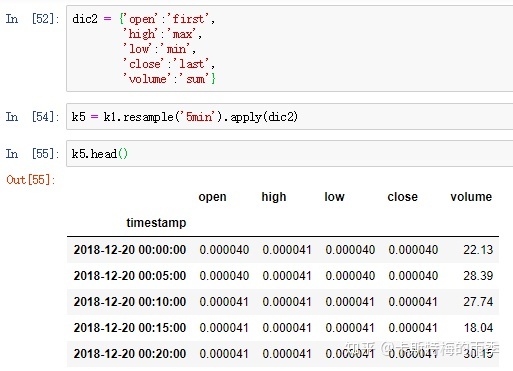513x371 pixels.
Task: Click close value in 00:15:00 row
Action: coord(413,328)
